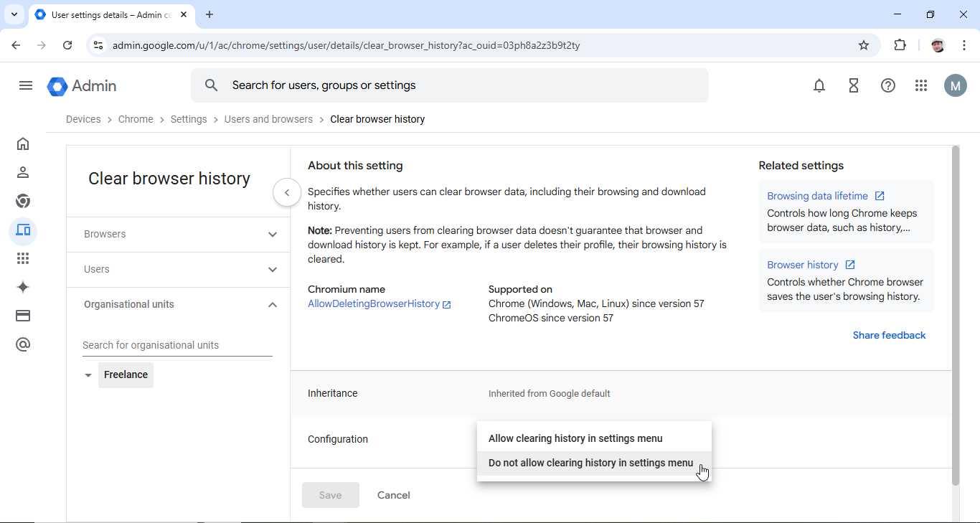The image size is (980, 523).
Task: Go to Chrome breadcrumb
Action: click(136, 119)
